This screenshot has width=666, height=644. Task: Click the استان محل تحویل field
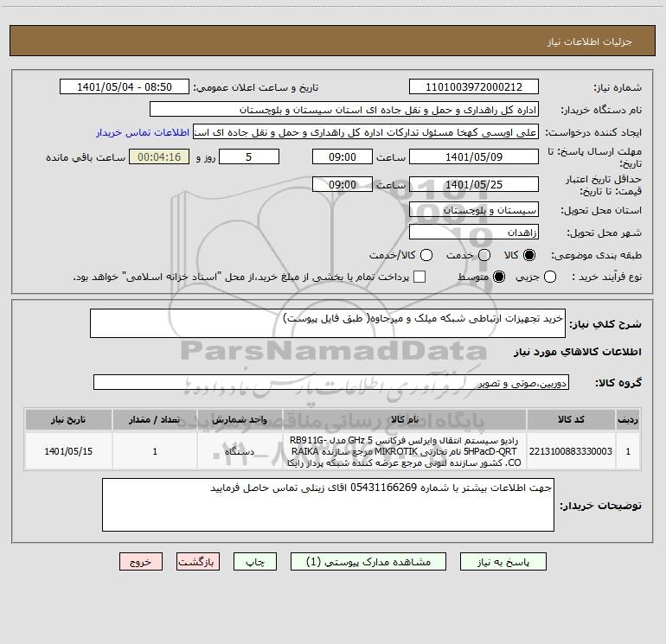click(474, 210)
